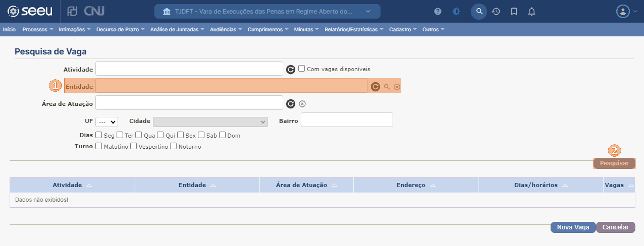This screenshot has height=246, width=644.
Task: Open the UF dropdown
Action: 106,122
